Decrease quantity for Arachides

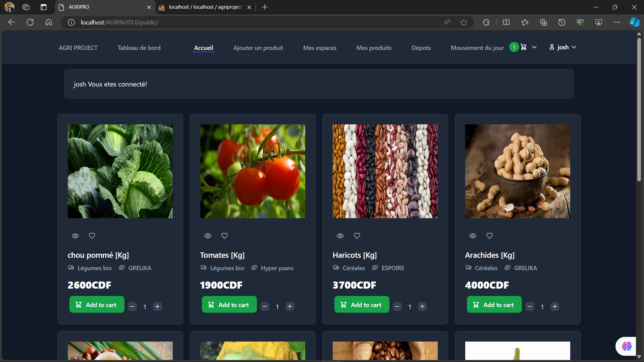[530, 307]
